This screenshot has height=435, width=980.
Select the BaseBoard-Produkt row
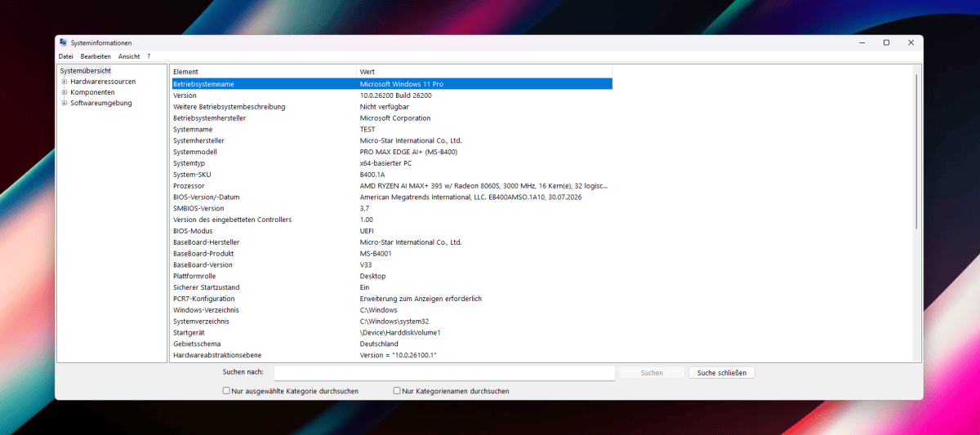click(391, 254)
